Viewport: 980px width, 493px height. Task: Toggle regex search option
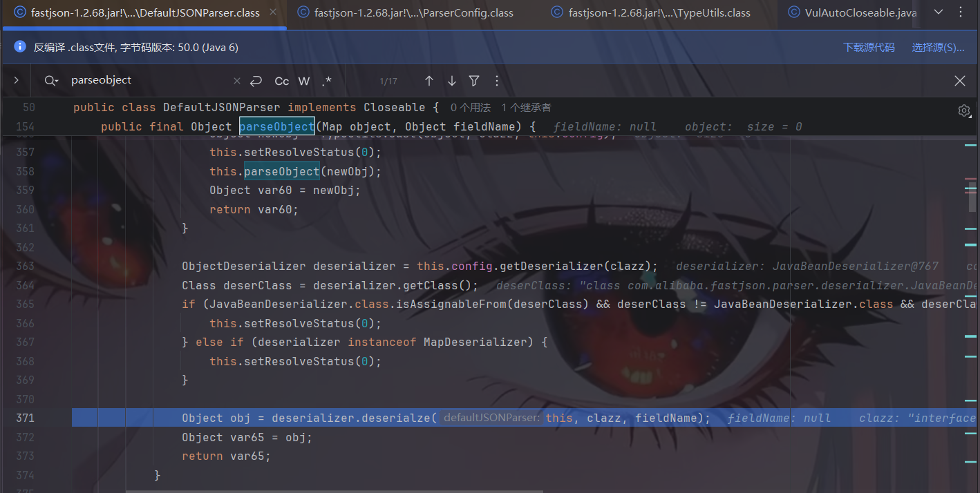[x=326, y=81]
